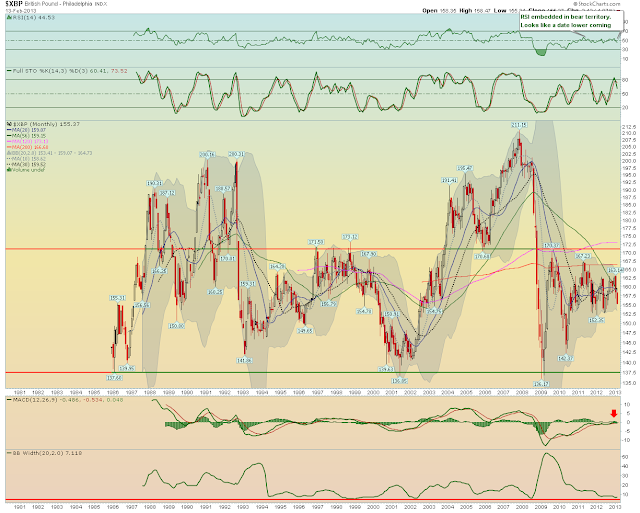Click the 152.35 price label

596,320
